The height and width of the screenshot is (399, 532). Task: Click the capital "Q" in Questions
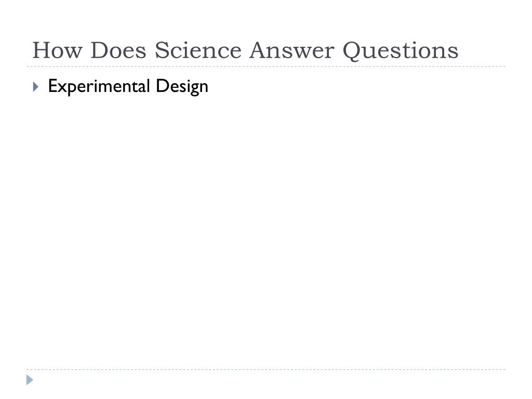click(x=353, y=52)
